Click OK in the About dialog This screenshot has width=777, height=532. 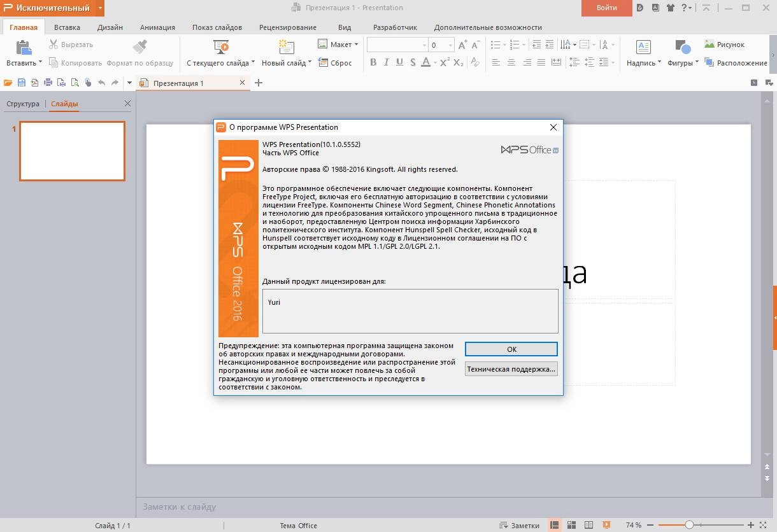pos(511,349)
